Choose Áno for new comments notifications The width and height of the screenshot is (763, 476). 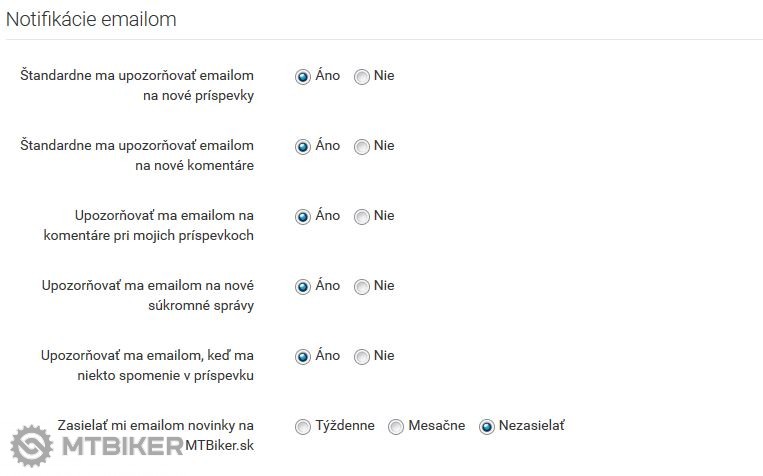pos(303,147)
